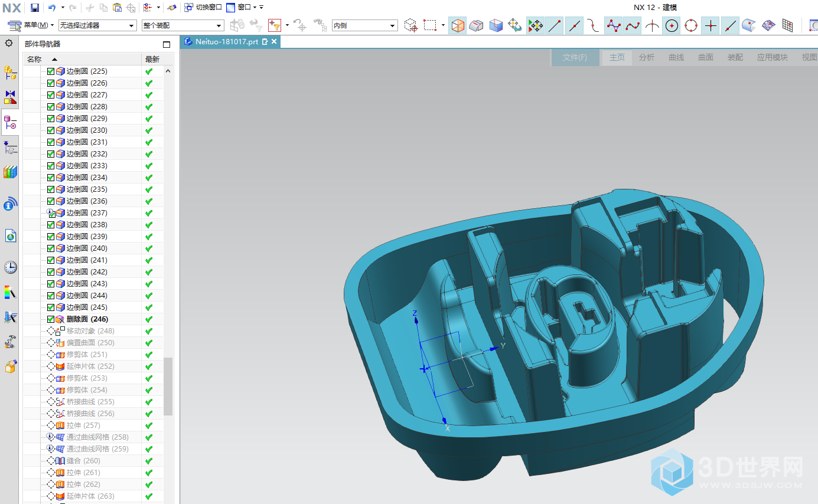Select the 偏置曲面 (250) feature row
This screenshot has width=818, height=504.
(x=93, y=343)
